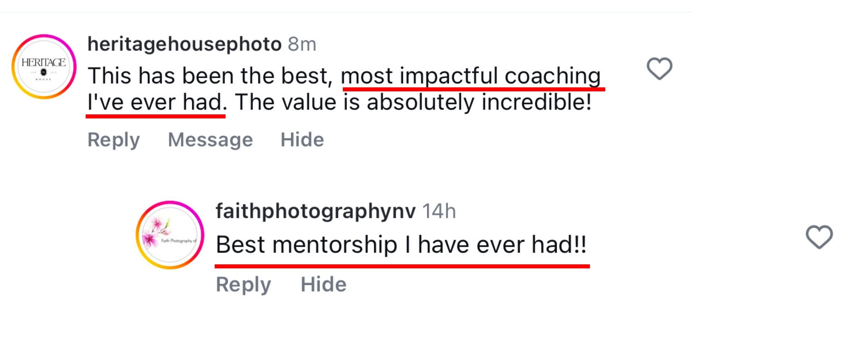Click the text "This has been the best"
The height and width of the screenshot is (341, 868).
(210, 75)
